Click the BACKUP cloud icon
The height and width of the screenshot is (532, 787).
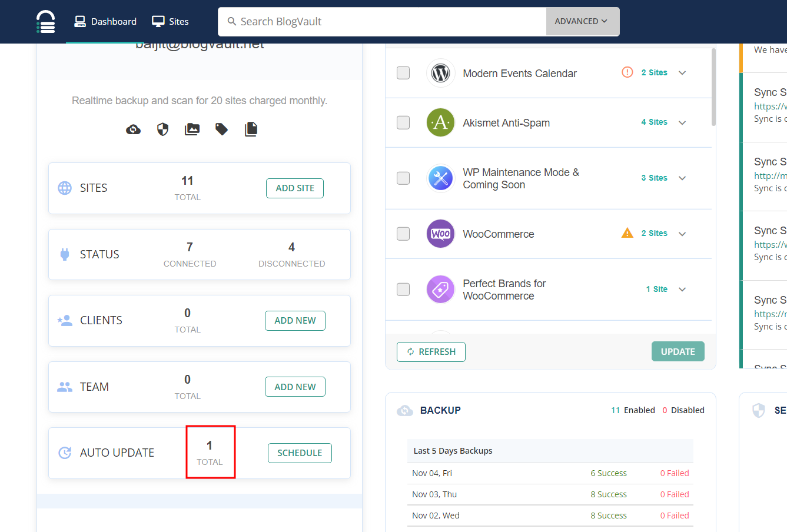(x=405, y=411)
